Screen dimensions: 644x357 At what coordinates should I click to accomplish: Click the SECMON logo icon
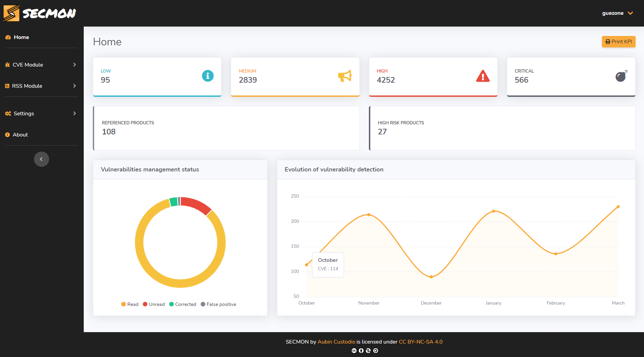tap(11, 13)
